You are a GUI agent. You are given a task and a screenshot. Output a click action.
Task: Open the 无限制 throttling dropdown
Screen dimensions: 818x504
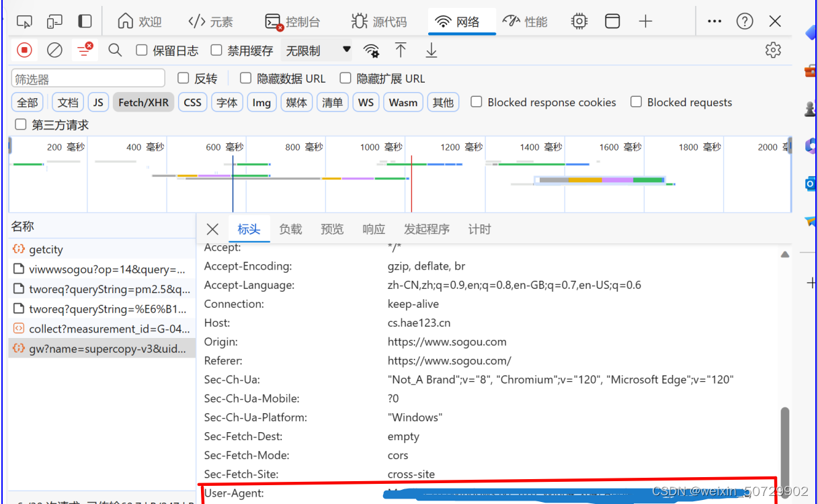pos(317,50)
